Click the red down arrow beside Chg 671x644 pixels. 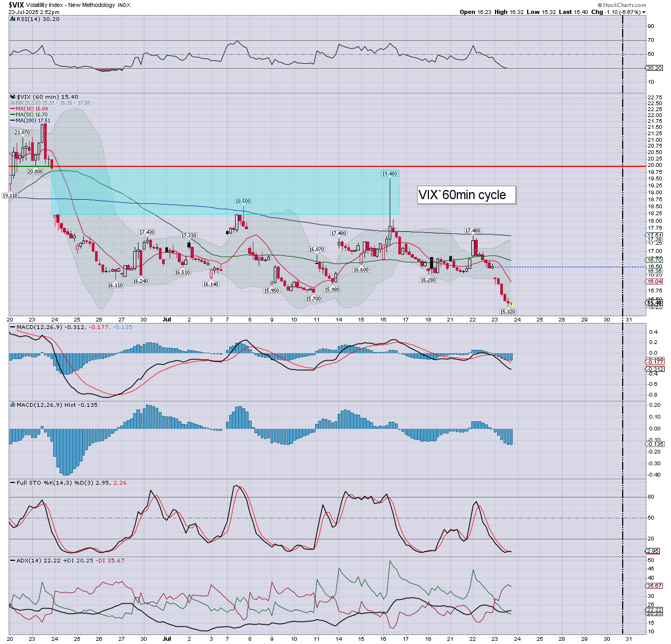[x=644, y=12]
